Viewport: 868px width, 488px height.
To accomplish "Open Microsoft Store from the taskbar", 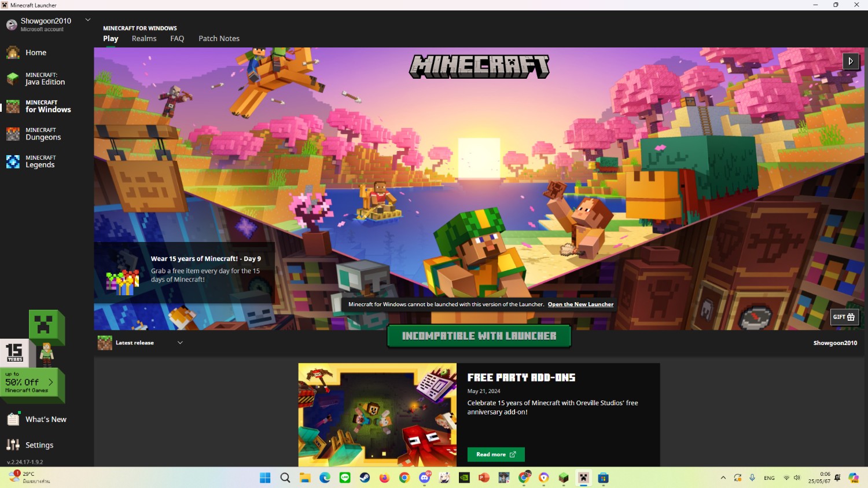I will click(x=603, y=478).
